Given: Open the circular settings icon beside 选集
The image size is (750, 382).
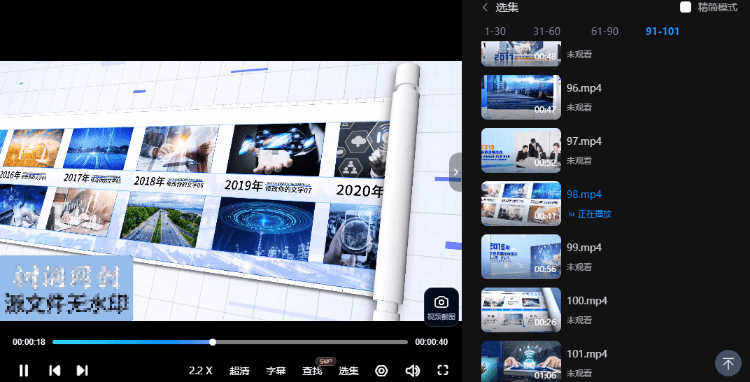Looking at the screenshot, I should [x=381, y=371].
